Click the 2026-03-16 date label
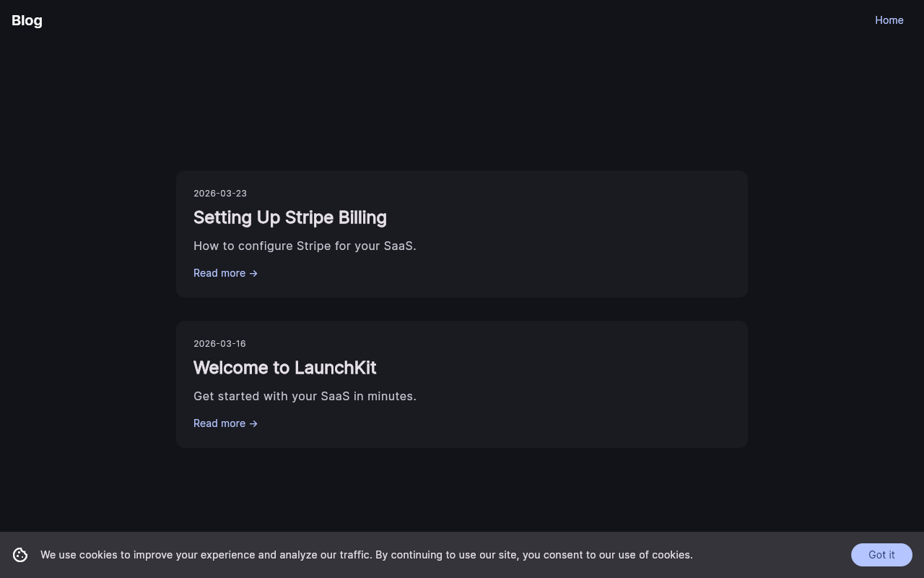This screenshot has height=578, width=924. click(x=219, y=343)
